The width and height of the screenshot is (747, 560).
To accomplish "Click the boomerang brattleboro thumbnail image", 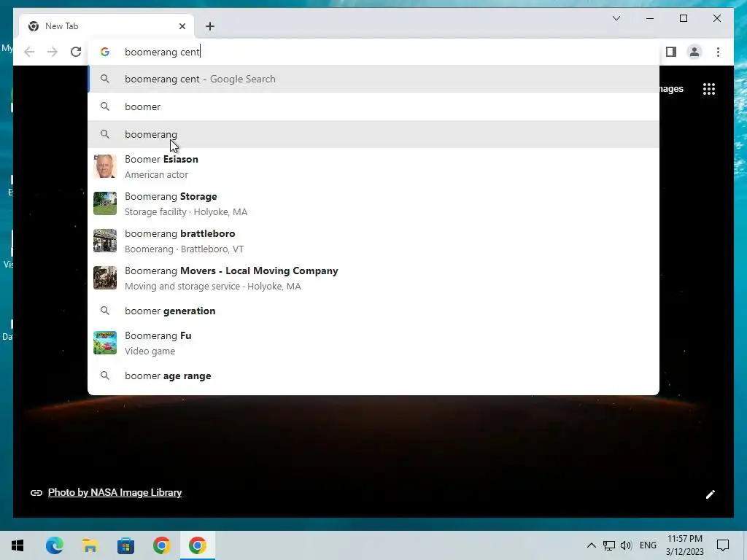I will point(105,241).
